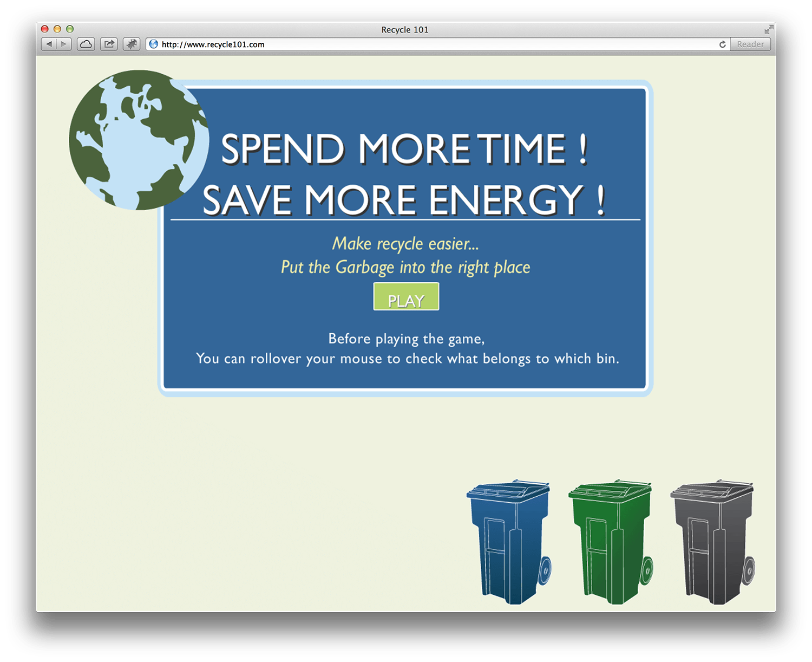Minimize the window with the yellow button
This screenshot has width=812, height=662.
57,29
